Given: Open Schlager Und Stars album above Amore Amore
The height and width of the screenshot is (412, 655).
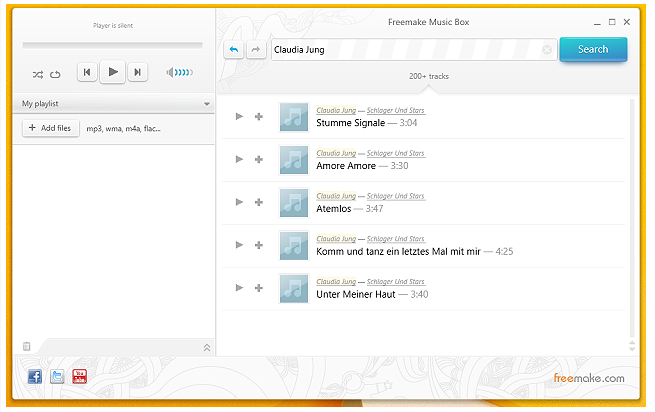Looking at the screenshot, I should coord(396,153).
